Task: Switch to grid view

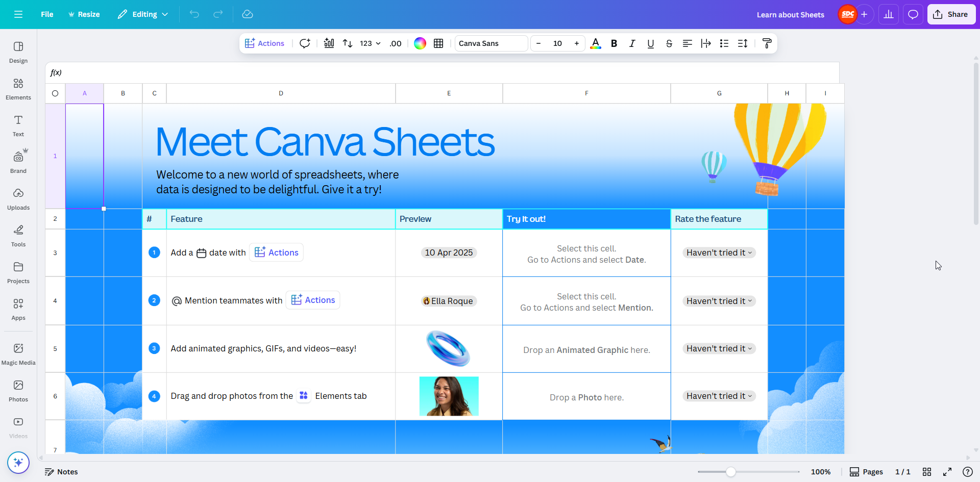Action: [x=927, y=472]
